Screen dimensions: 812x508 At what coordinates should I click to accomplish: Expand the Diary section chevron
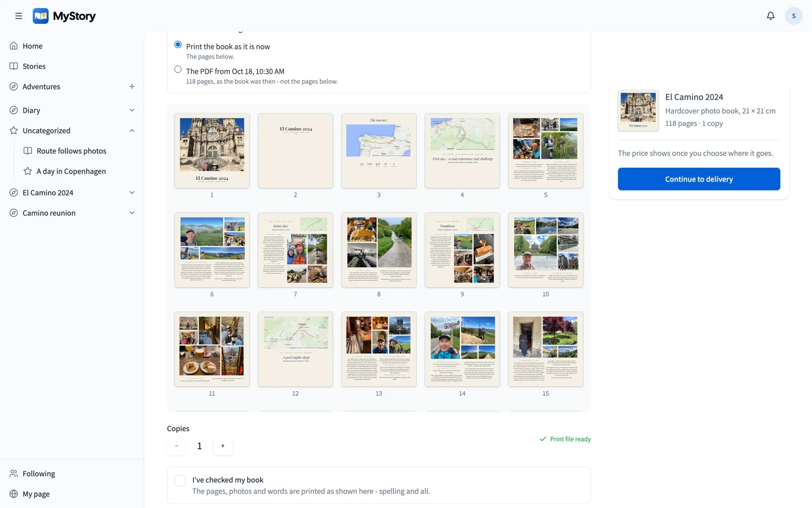pyautogui.click(x=132, y=110)
